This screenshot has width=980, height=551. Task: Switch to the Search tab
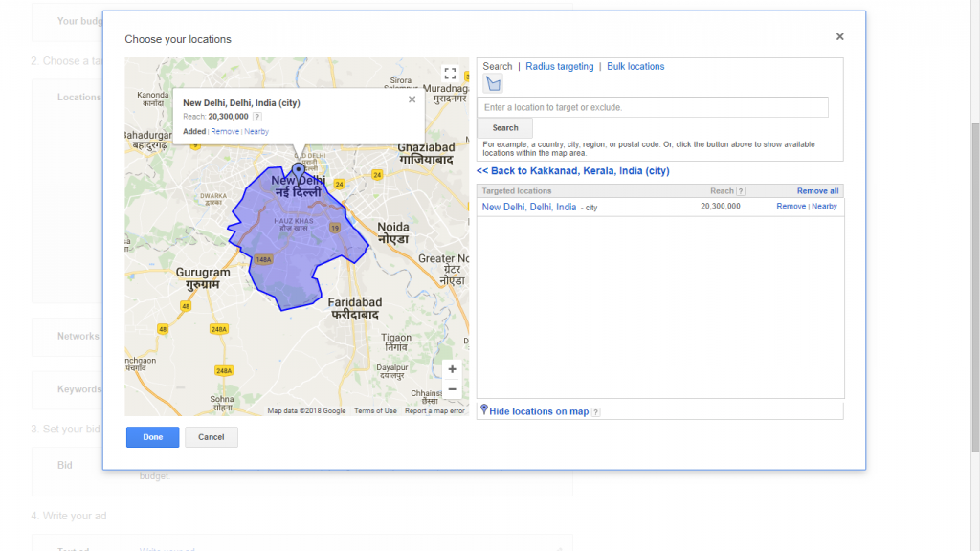[x=497, y=66]
